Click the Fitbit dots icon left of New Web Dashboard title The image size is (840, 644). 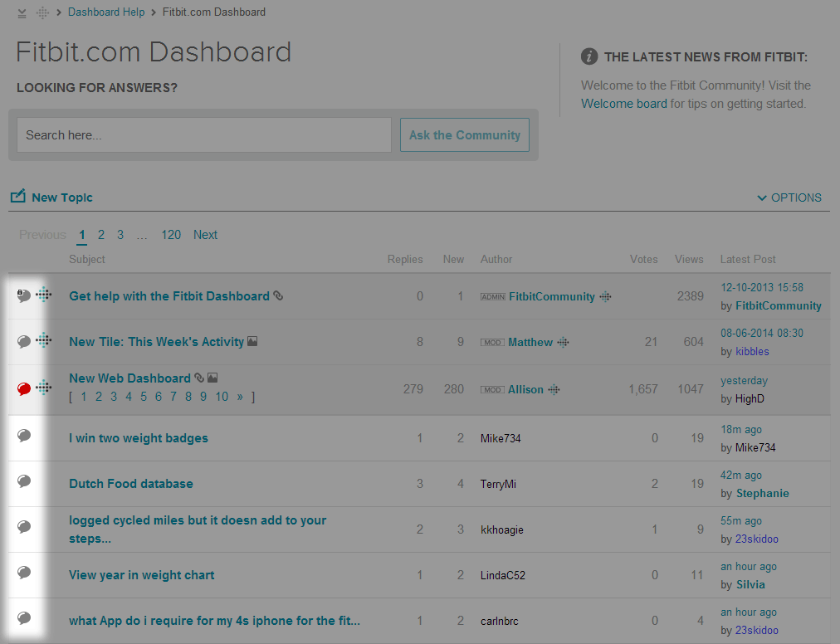(44, 387)
